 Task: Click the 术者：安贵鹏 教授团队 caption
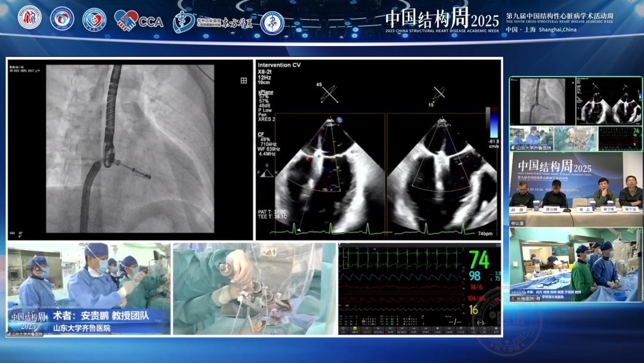tap(101, 316)
